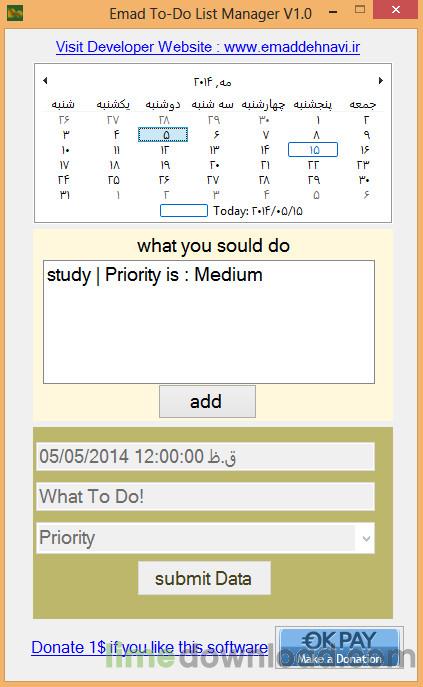The image size is (423, 687).
Task: Expand the Priority dropdown arrow
Action: click(x=366, y=538)
